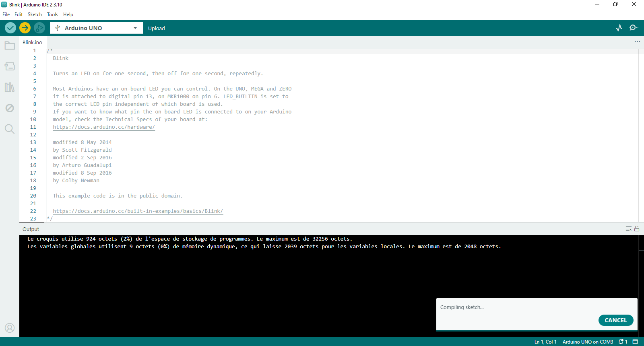Click the compile progress bar
The height and width of the screenshot is (346, 644).
click(537, 331)
